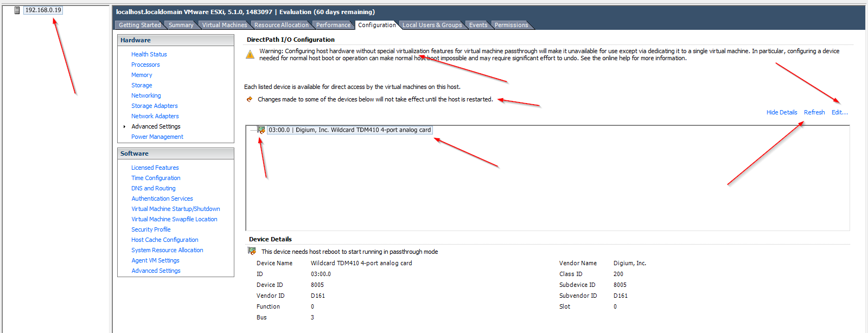Viewport: 868px width, 333px height.
Task: Open the Agent VM Settings page
Action: click(x=155, y=260)
